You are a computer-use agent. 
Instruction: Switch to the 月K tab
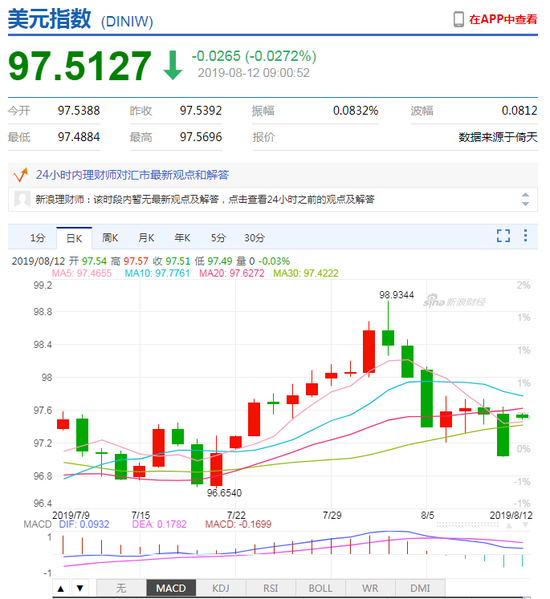tap(146, 238)
